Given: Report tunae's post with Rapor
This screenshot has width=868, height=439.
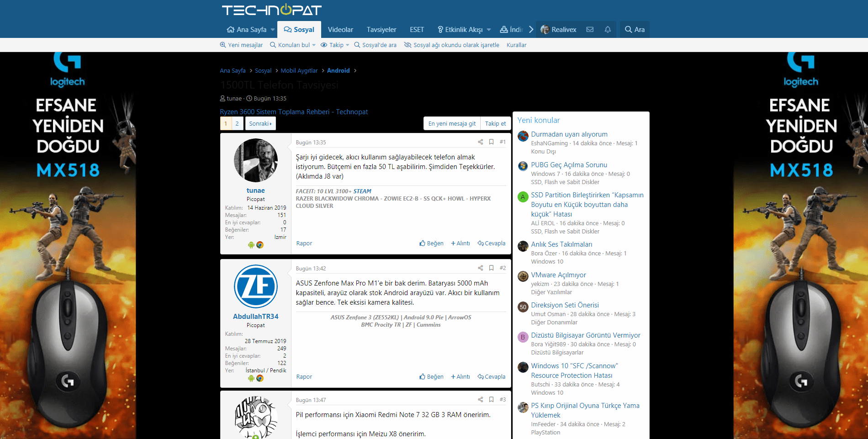Looking at the screenshot, I should tap(304, 243).
